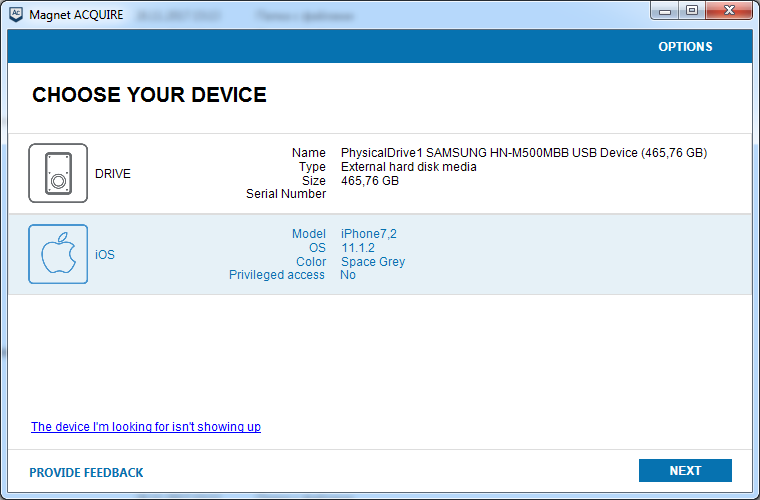Click the iPhone7,2 model value
Screen dimensions: 760x500
tap(369, 234)
